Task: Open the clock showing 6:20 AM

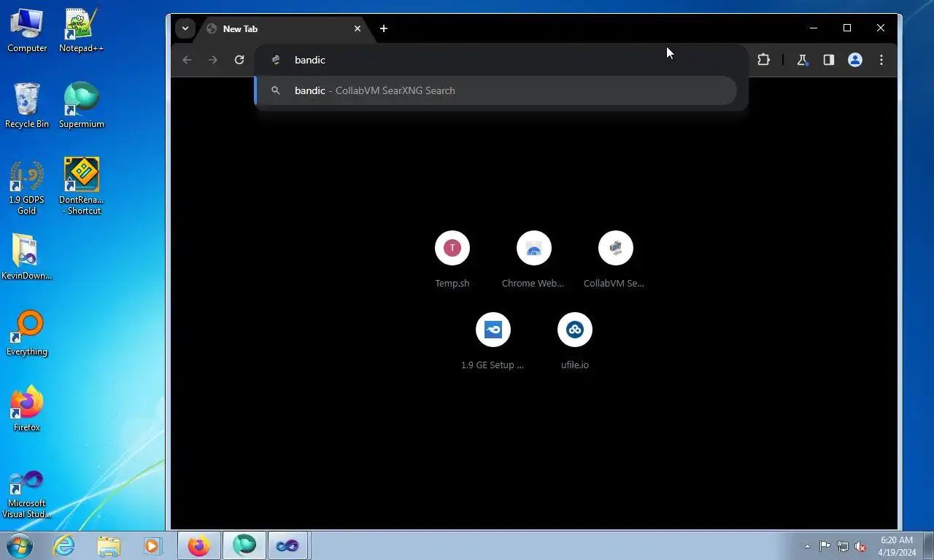Action: click(x=897, y=546)
